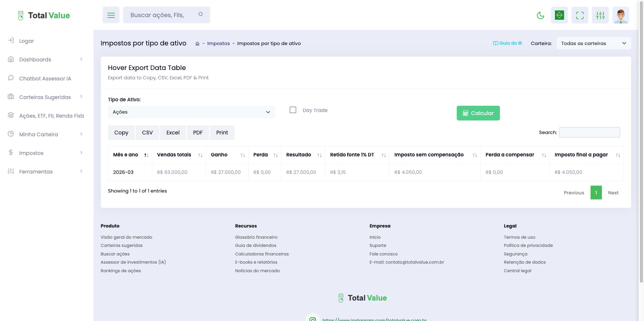Open the Tipo de Ativo dropdown
Screen dimensions: 644x321
tap(191, 112)
